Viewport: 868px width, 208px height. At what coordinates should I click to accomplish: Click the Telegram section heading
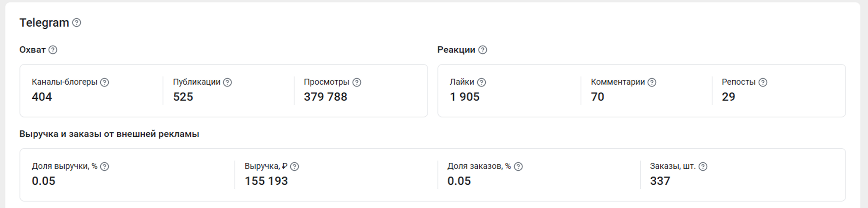[x=44, y=23]
